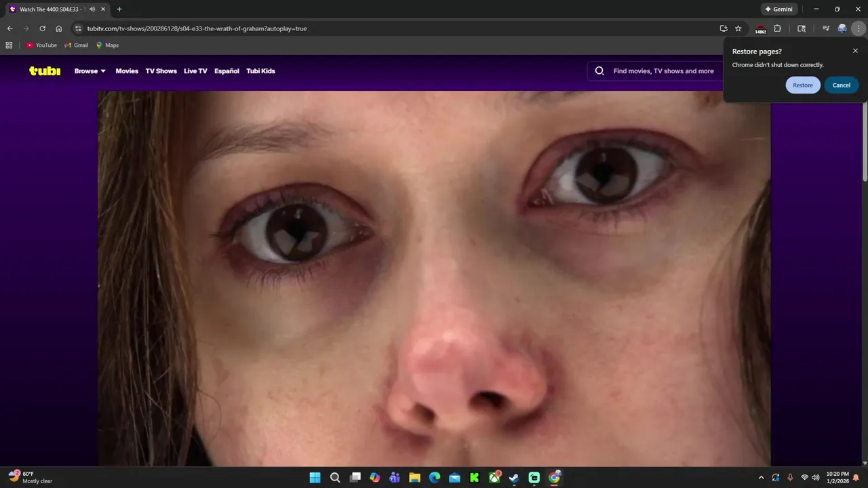
Task: Open Steam from the taskbar
Action: click(x=515, y=478)
